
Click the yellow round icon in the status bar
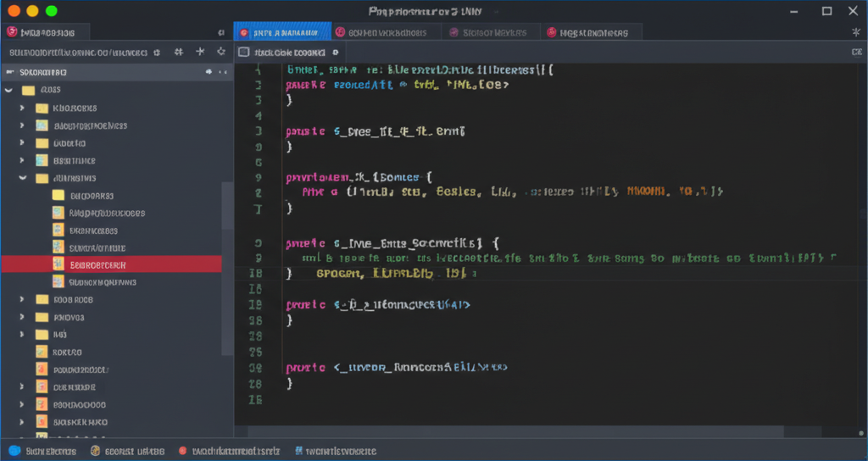pyautogui.click(x=95, y=451)
